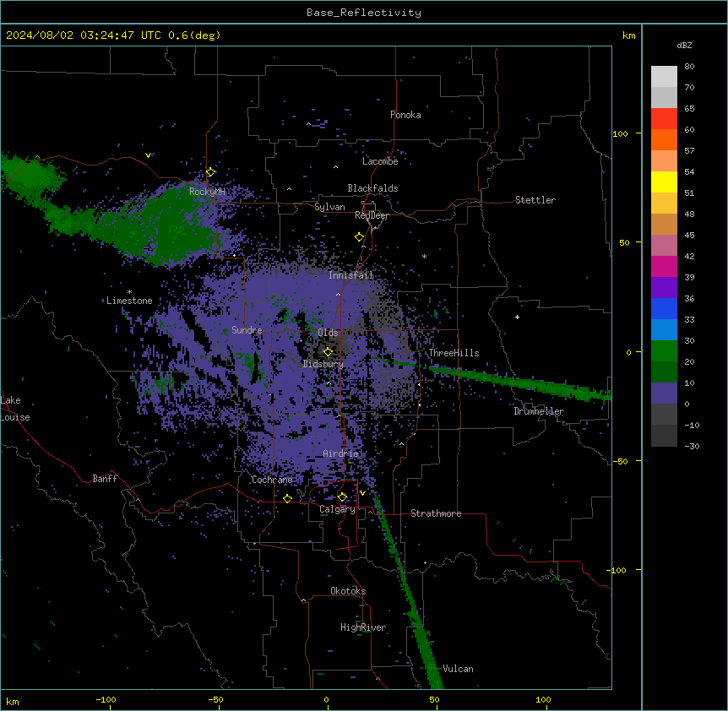The height and width of the screenshot is (711, 728).
Task: Pick the brown 45-48 dBZ legend swatch
Action: tap(664, 224)
